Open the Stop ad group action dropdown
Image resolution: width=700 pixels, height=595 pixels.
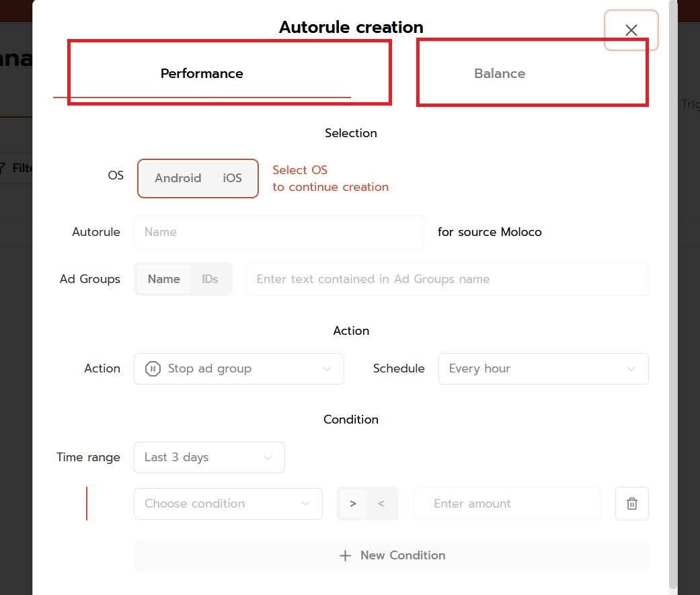239,368
